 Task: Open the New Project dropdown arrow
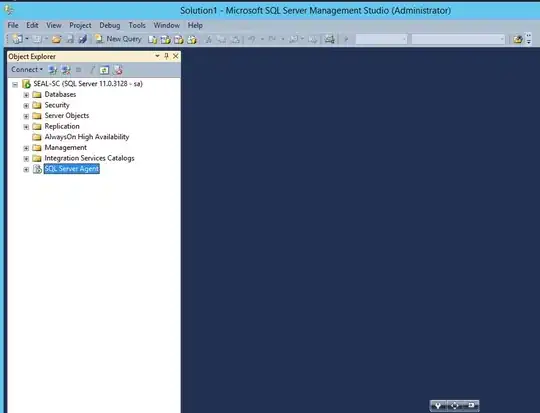[27, 39]
